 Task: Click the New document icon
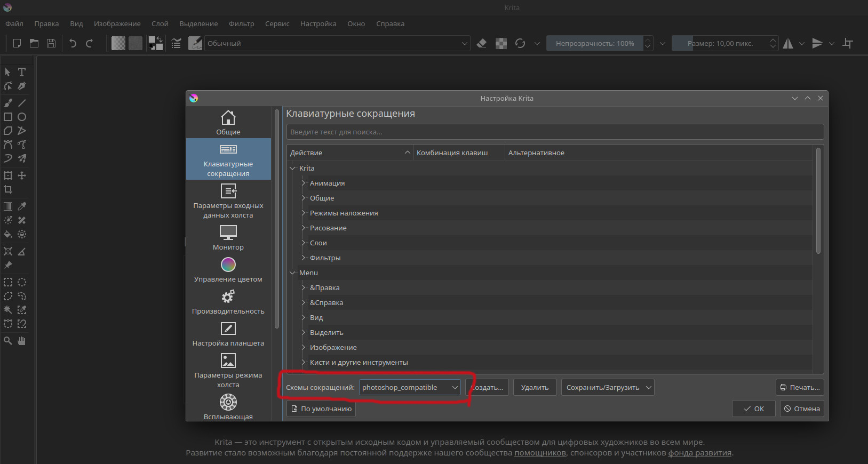pyautogui.click(x=17, y=43)
